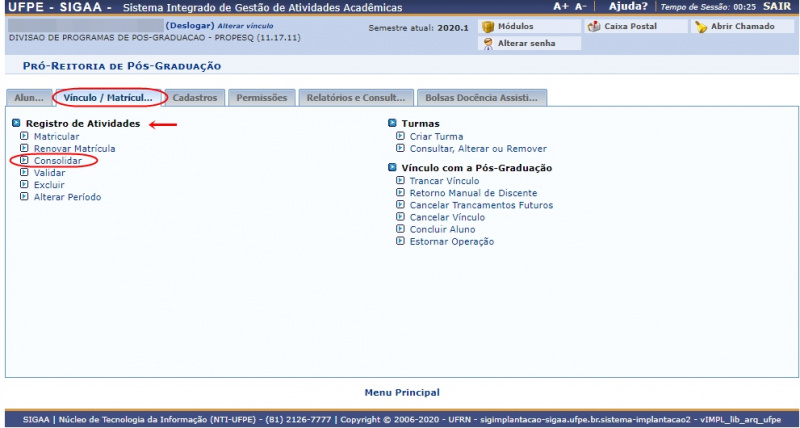This screenshot has height=428, width=800.
Task: Click the icon next to Trancar Vínculo
Action: point(401,181)
